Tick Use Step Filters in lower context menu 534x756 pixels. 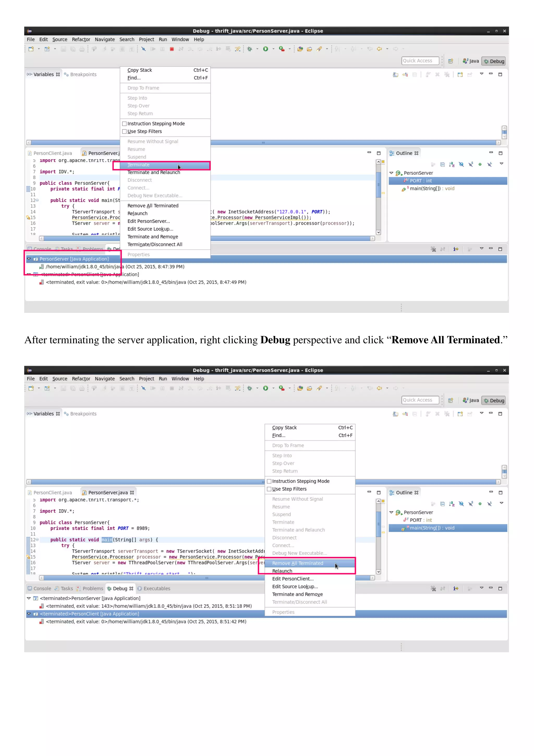[269, 489]
